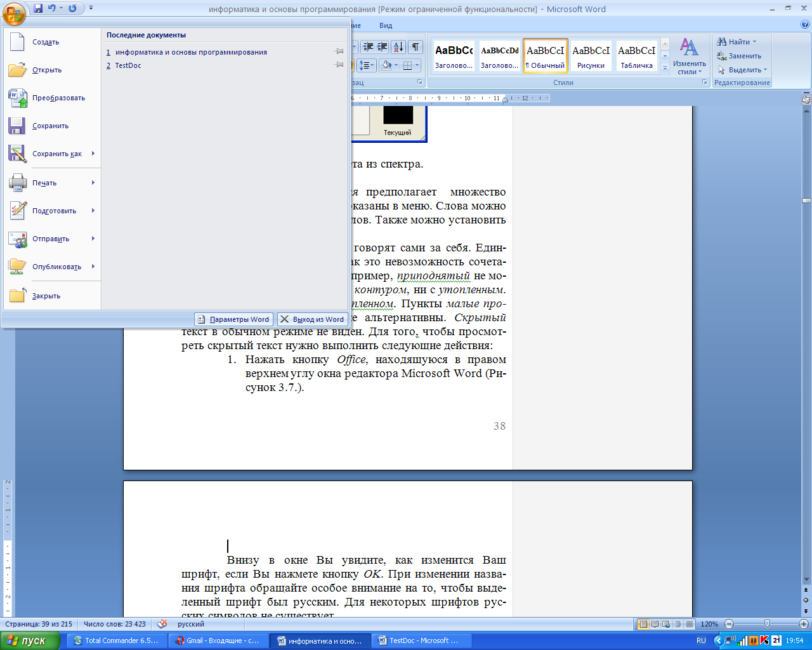Toggle show paragraph marks (¶)
This screenshot has width=812, height=650.
(x=416, y=47)
